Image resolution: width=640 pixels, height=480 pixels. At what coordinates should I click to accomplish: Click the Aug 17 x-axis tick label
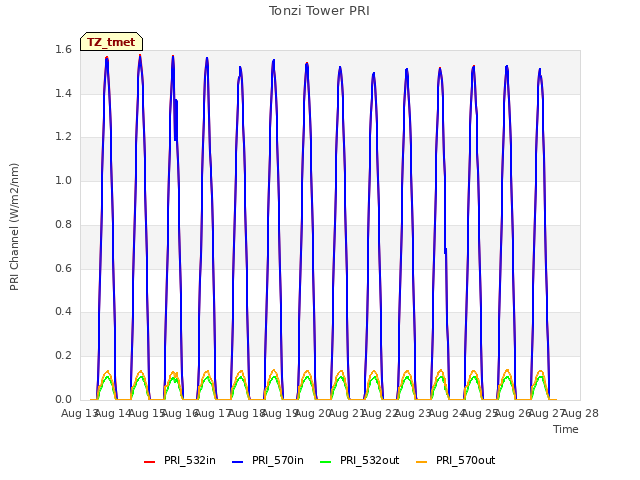pyautogui.click(x=213, y=413)
